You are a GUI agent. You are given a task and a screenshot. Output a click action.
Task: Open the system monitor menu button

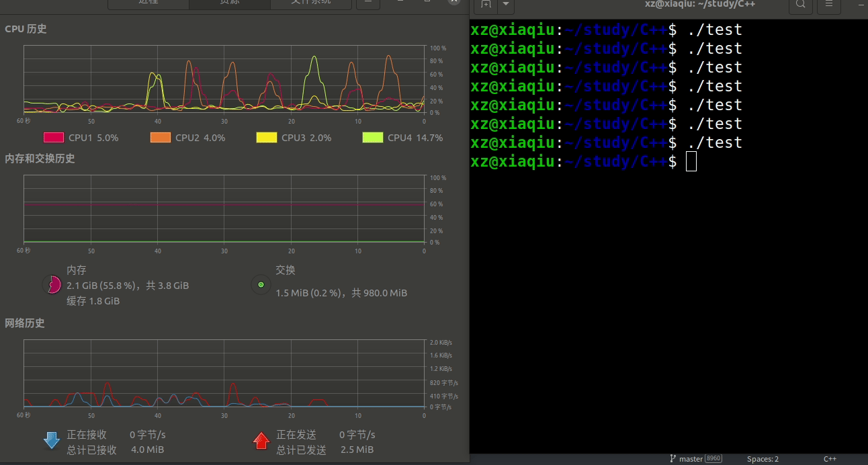pos(367,3)
